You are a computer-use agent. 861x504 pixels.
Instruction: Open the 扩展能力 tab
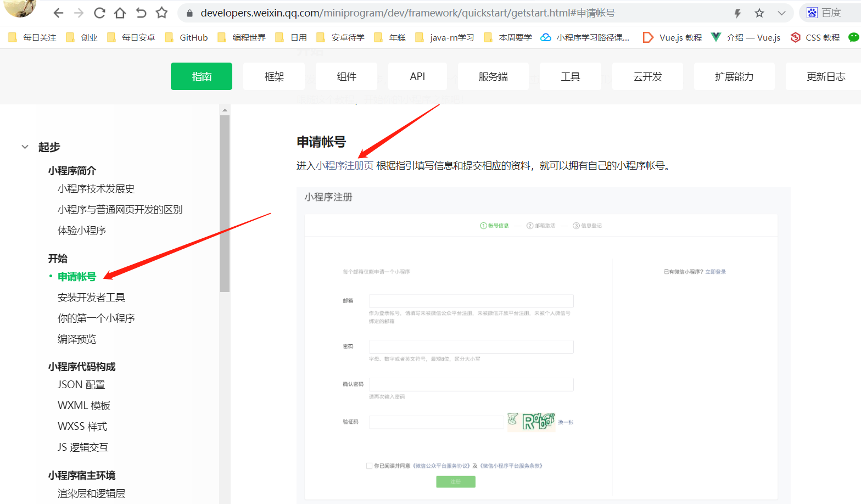[x=734, y=76]
